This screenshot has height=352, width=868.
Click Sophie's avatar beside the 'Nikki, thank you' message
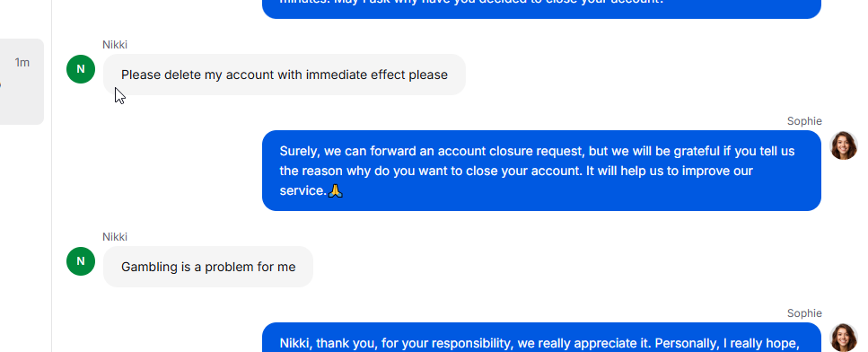[844, 338]
